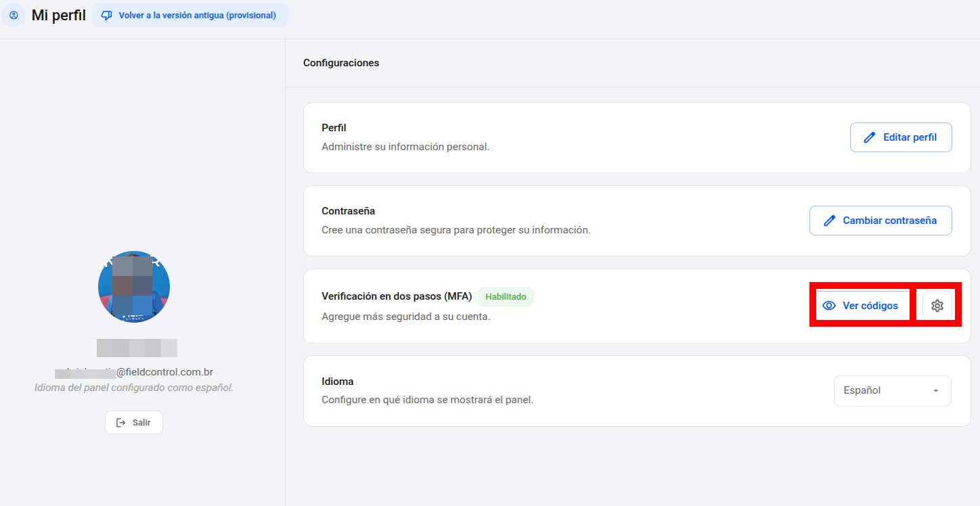Viewport: 980px width, 506px height.
Task: Click the Ver códigos button text
Action: click(x=870, y=306)
